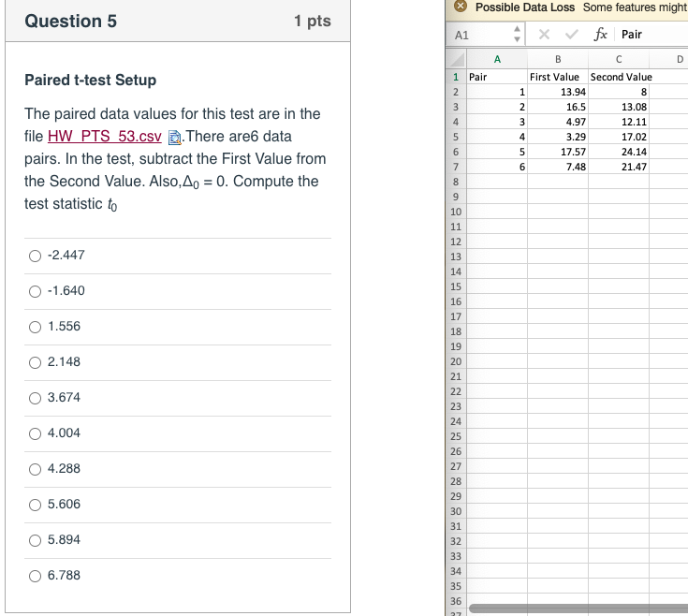
Task: Select the 5.894 option
Action: [36, 540]
